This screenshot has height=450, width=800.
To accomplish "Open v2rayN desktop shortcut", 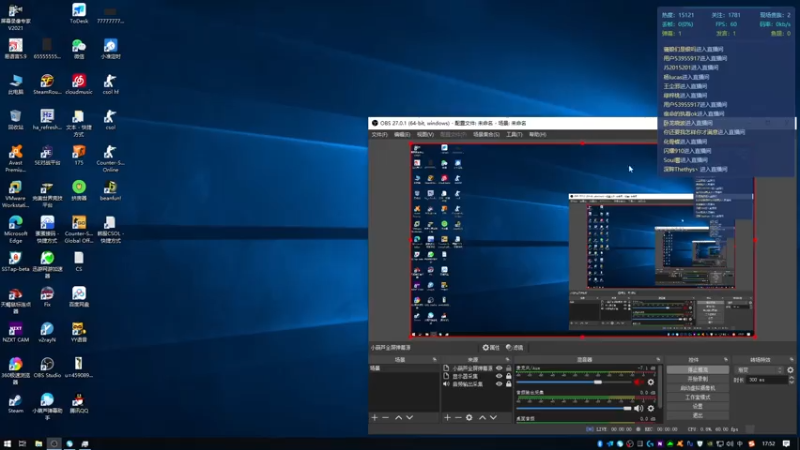I will click(x=47, y=332).
